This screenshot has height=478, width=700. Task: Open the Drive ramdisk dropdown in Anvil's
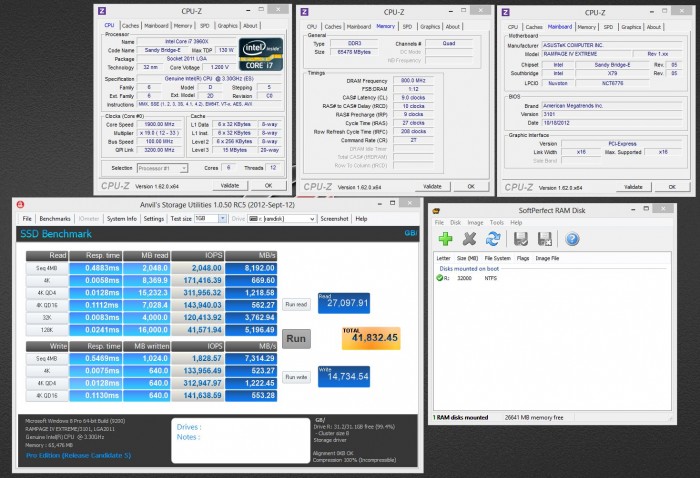[312, 219]
